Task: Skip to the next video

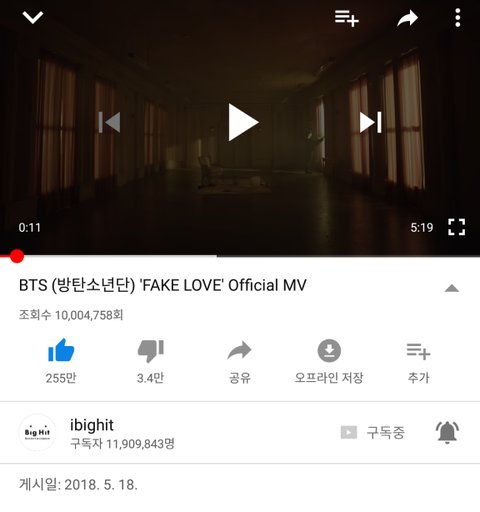Action: [370, 122]
